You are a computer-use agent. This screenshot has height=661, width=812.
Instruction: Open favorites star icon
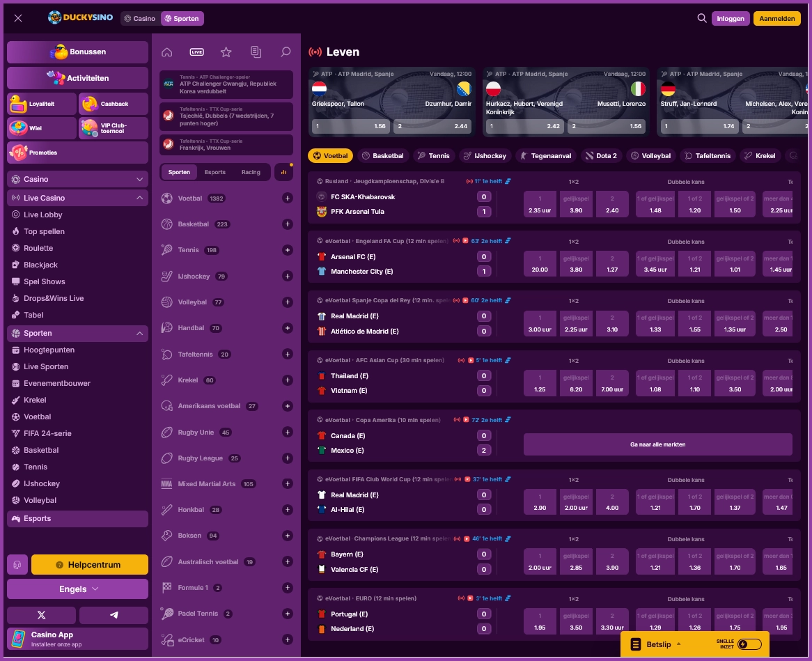tap(226, 52)
